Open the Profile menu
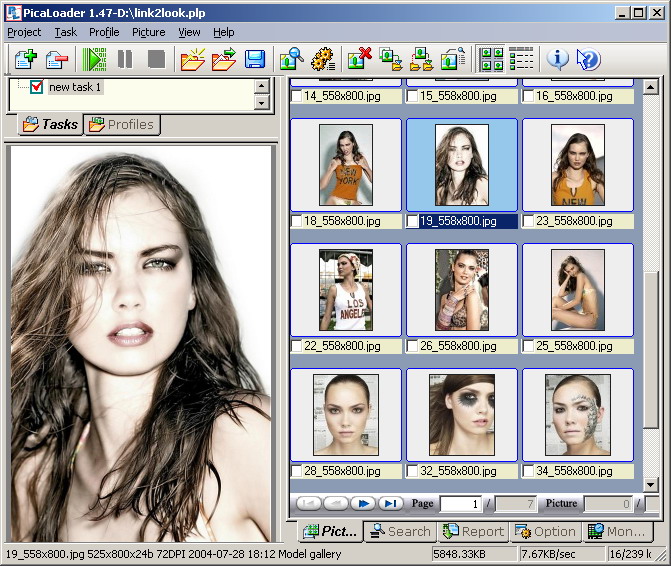Screen dimensions: 671x566 (104, 32)
